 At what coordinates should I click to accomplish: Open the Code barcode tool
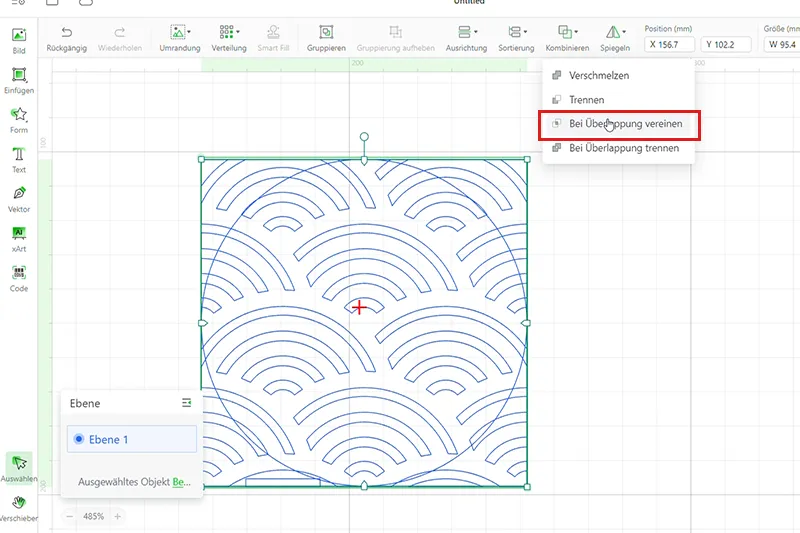[x=19, y=279]
